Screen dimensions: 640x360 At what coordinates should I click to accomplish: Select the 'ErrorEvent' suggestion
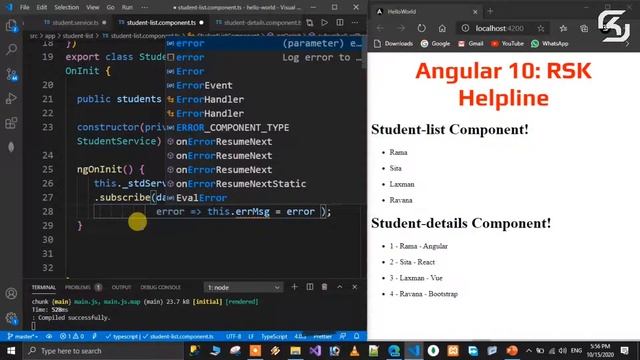pos(264,85)
